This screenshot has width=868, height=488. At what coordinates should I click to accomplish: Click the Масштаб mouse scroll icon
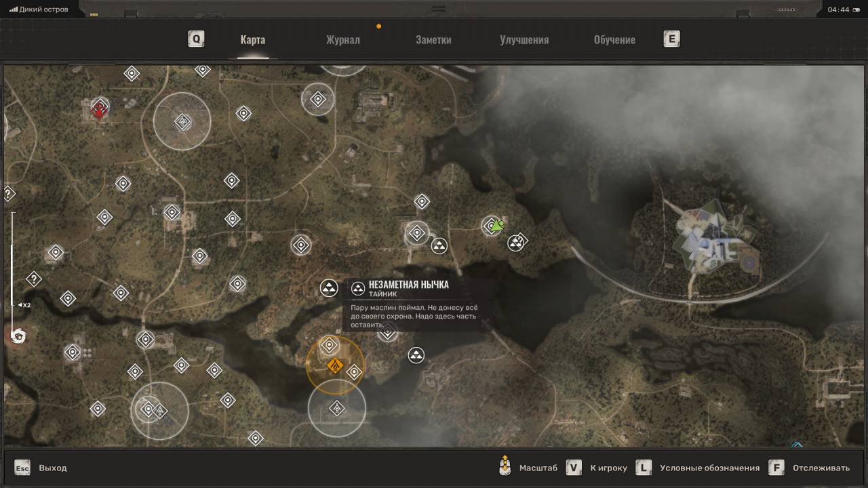click(504, 466)
